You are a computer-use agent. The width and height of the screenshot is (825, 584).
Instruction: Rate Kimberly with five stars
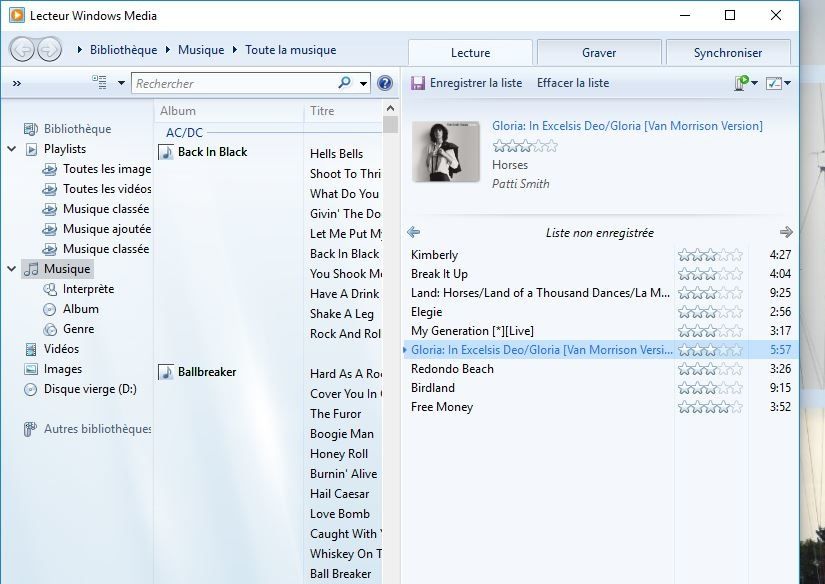735,255
